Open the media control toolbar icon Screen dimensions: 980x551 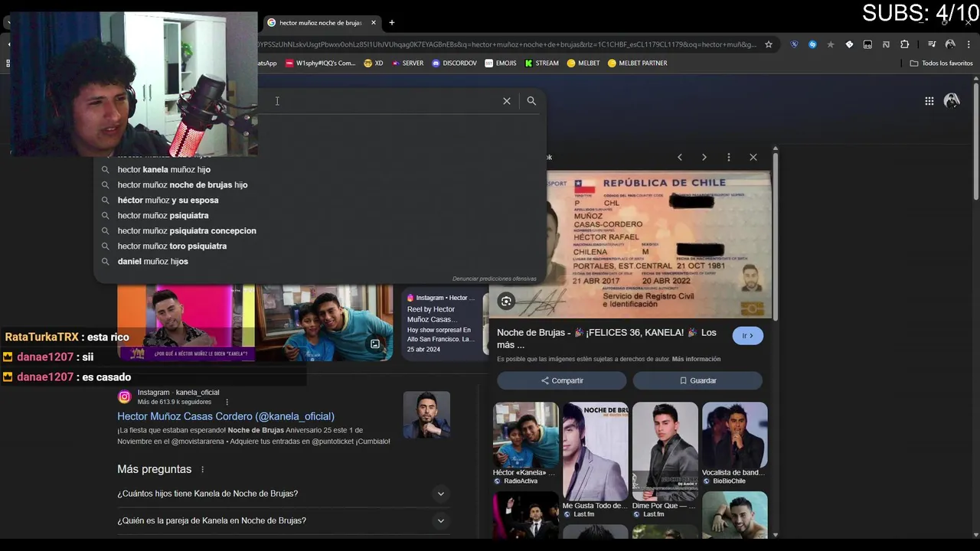click(932, 44)
